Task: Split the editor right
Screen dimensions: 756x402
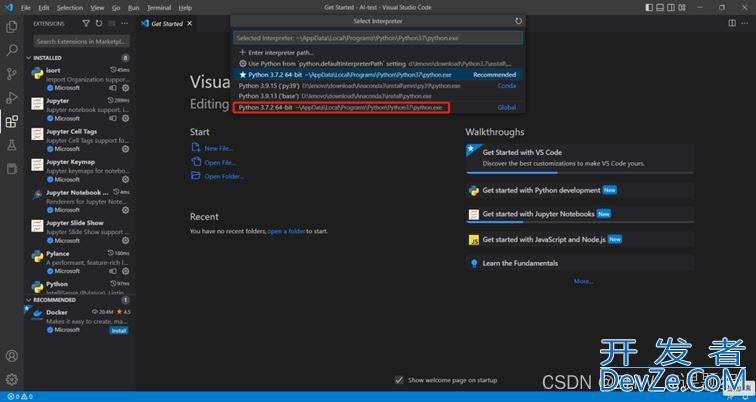Action: 732,23
